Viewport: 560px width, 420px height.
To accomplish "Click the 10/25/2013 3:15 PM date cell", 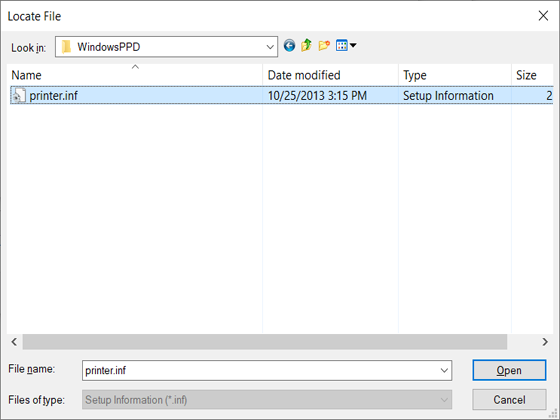I will 317,96.
